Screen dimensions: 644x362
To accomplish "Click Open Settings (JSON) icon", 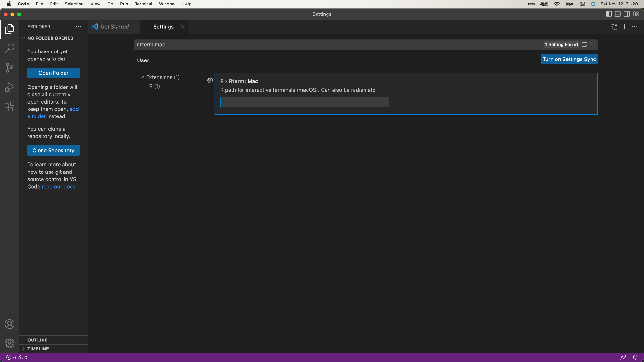I will point(614,27).
